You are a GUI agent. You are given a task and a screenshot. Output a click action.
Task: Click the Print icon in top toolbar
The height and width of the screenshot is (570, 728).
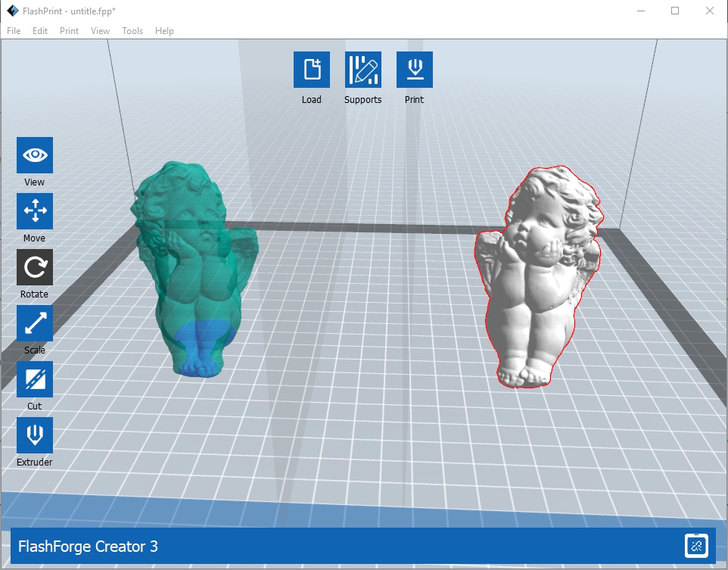click(x=415, y=70)
